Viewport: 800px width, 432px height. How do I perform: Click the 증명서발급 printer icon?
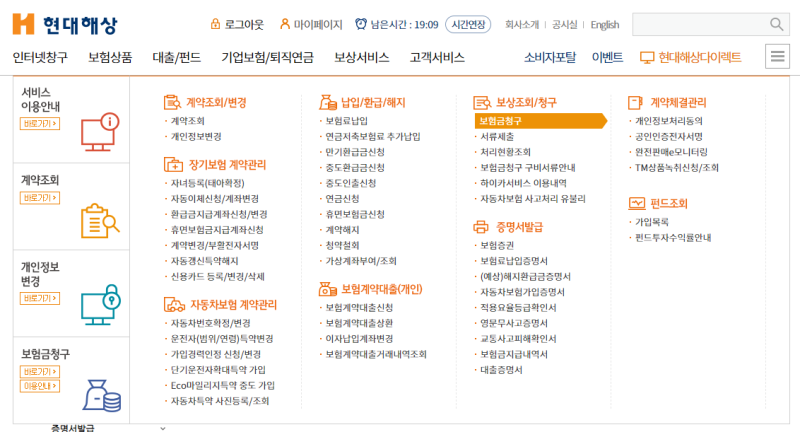tap(481, 227)
